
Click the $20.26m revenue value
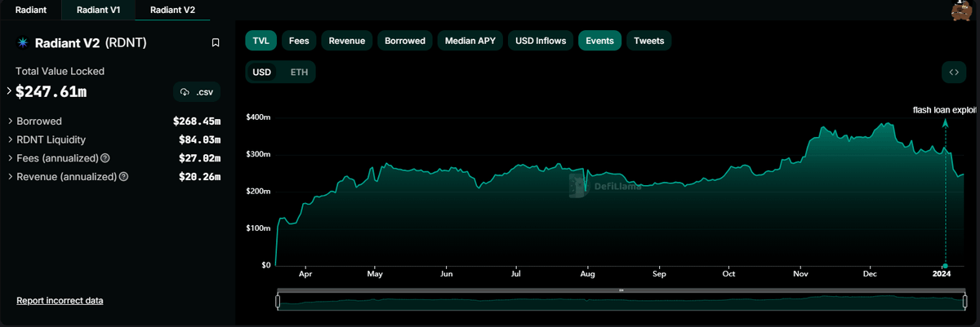(x=200, y=176)
